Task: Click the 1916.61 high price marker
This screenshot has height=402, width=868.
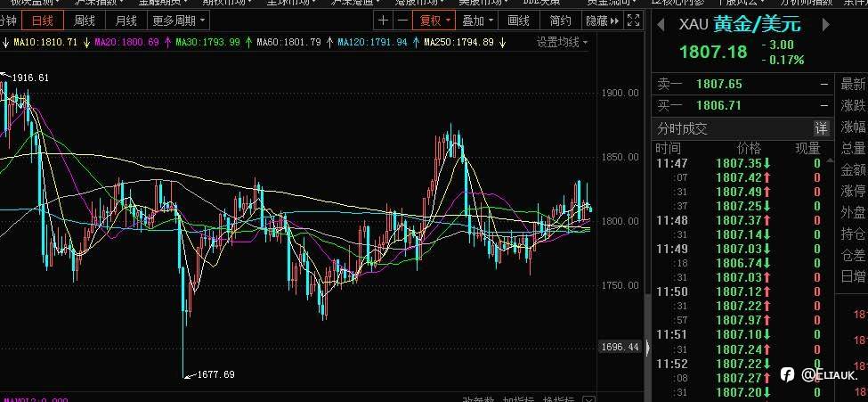Action: [30, 78]
